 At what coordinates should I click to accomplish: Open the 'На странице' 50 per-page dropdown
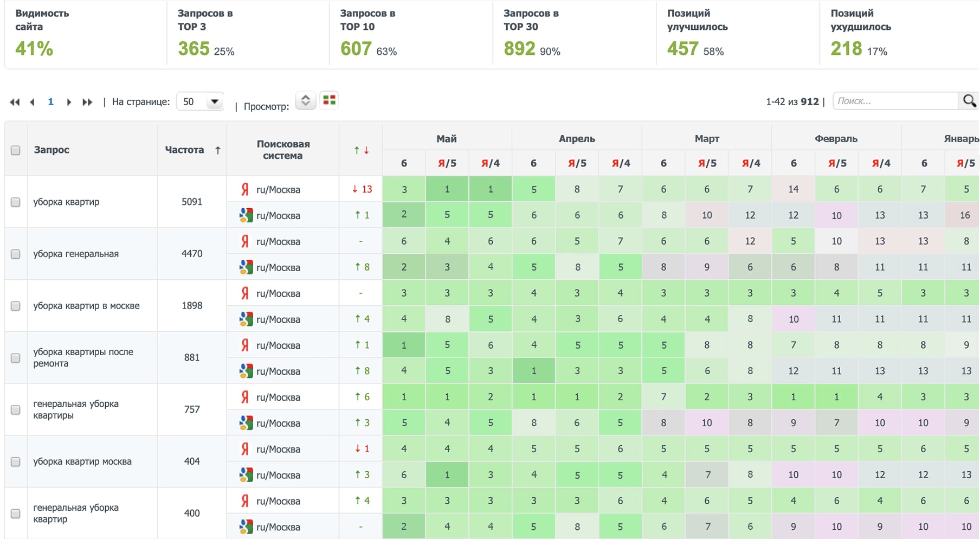[x=200, y=102]
